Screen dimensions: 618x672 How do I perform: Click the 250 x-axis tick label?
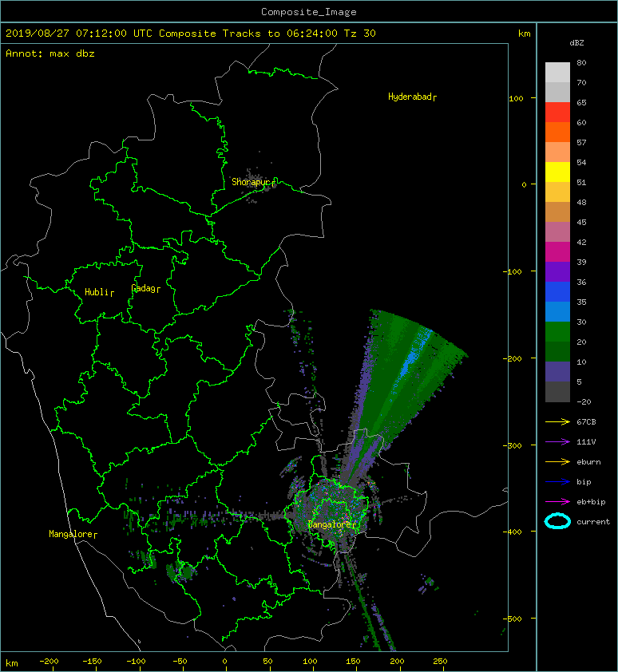[x=440, y=662]
